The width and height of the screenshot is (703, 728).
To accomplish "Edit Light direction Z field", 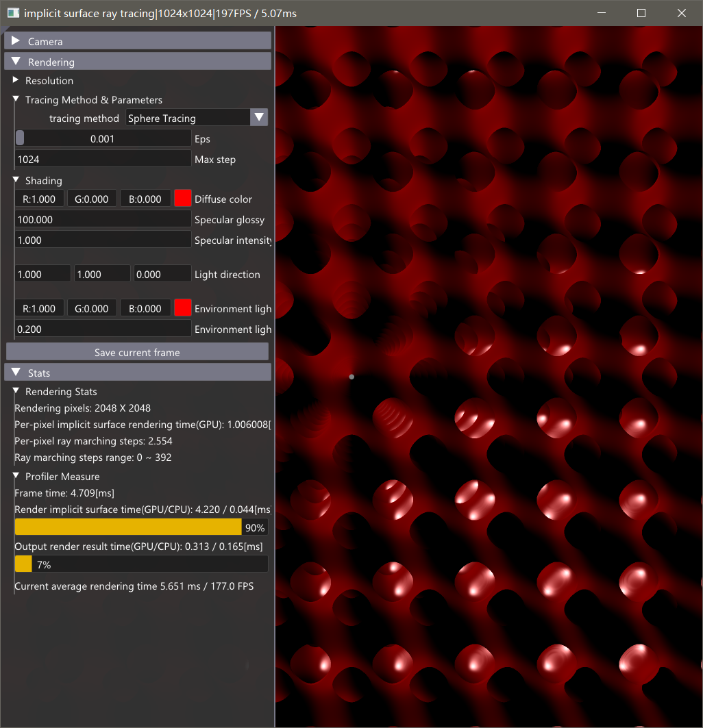I will (x=162, y=274).
